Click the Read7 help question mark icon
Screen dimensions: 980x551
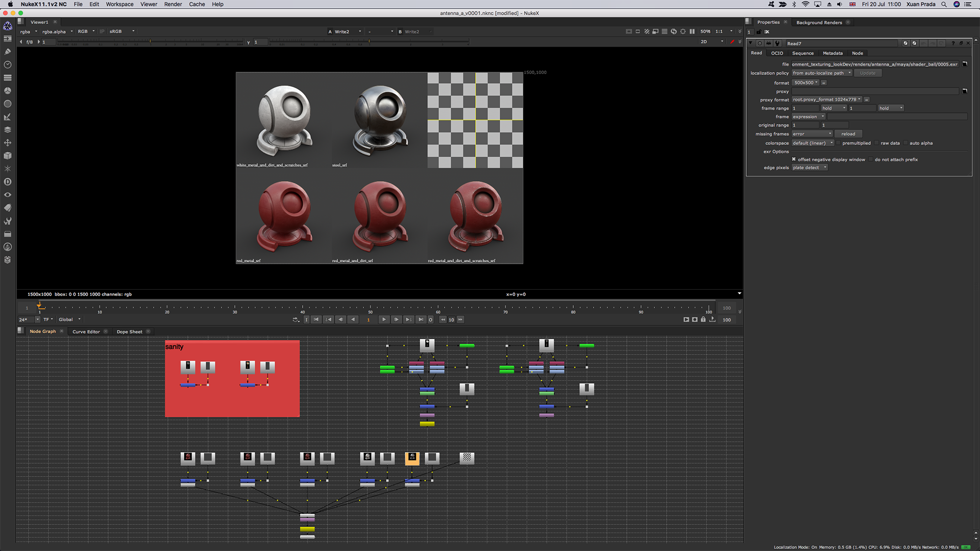pyautogui.click(x=952, y=43)
